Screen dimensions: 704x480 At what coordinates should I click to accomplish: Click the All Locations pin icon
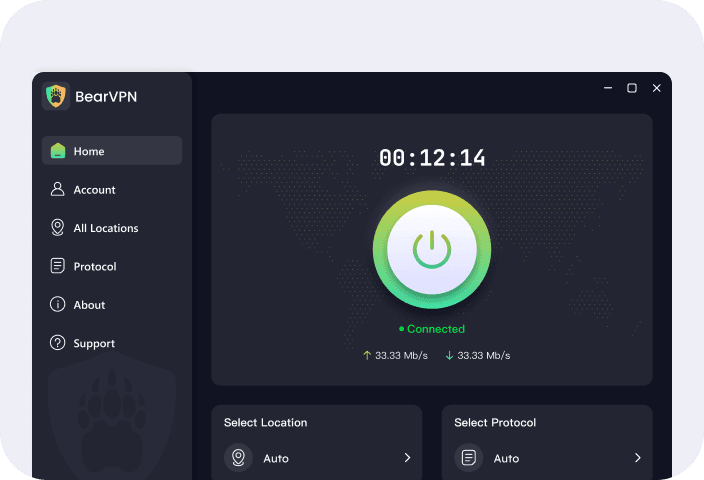pyautogui.click(x=57, y=228)
